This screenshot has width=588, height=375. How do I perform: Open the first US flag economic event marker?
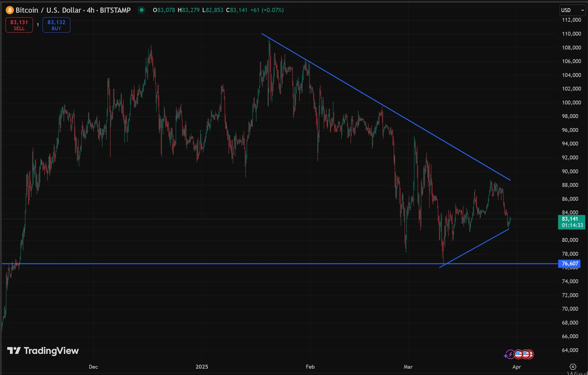tap(519, 354)
